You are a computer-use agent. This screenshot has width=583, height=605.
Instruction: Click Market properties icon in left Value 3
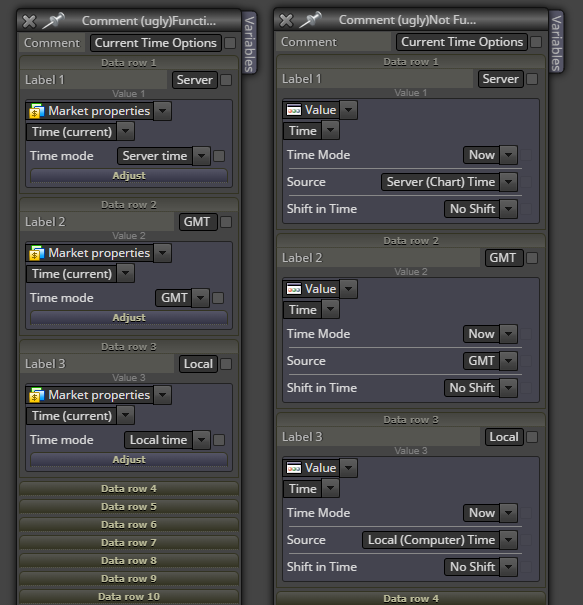[37, 395]
